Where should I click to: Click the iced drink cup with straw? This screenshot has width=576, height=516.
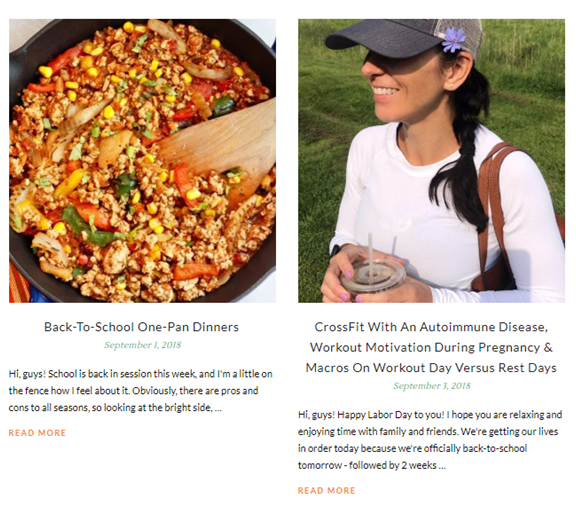coord(372,272)
